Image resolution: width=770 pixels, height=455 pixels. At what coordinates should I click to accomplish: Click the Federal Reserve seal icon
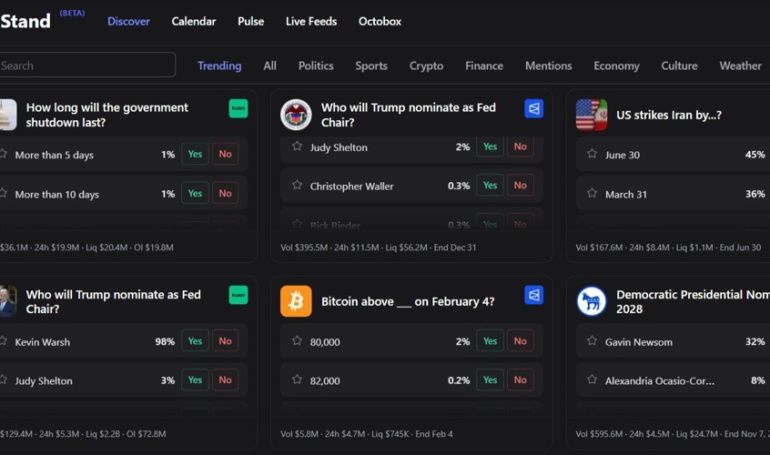click(x=296, y=115)
